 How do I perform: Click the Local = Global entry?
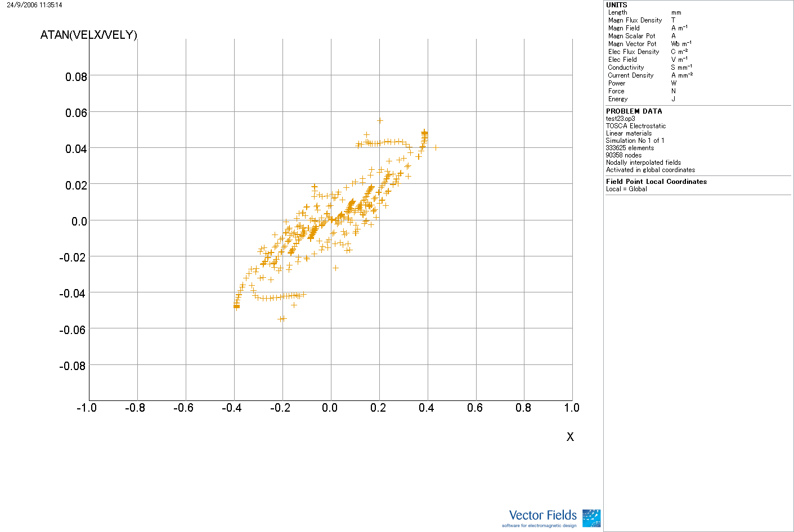point(626,189)
